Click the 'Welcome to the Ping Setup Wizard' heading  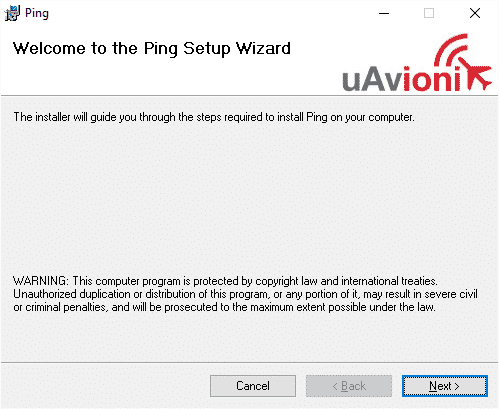[152, 49]
